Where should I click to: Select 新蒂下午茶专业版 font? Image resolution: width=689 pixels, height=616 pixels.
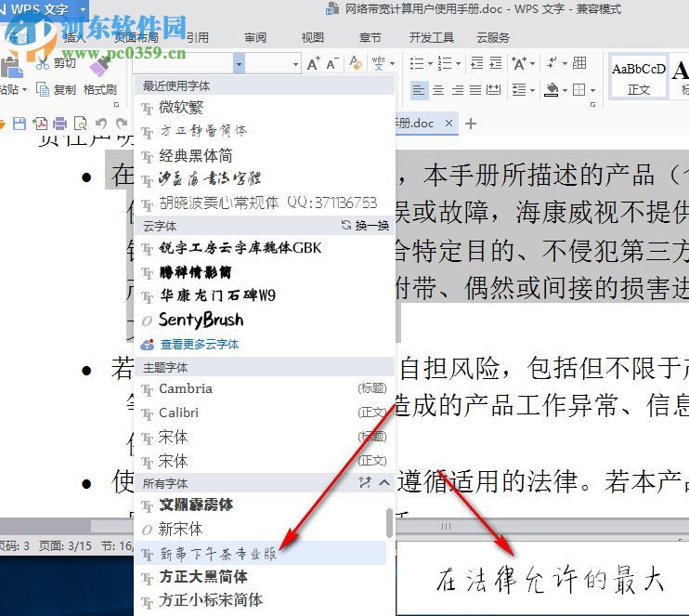point(261,553)
